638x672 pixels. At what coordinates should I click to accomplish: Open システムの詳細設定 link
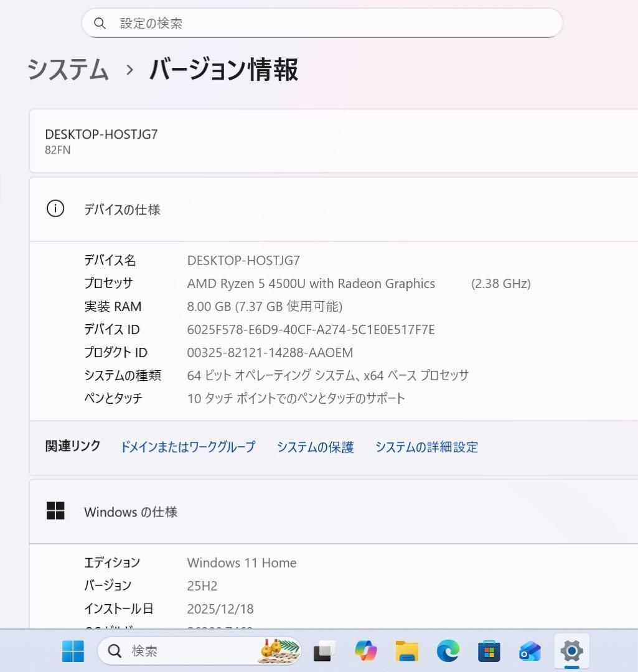point(426,447)
